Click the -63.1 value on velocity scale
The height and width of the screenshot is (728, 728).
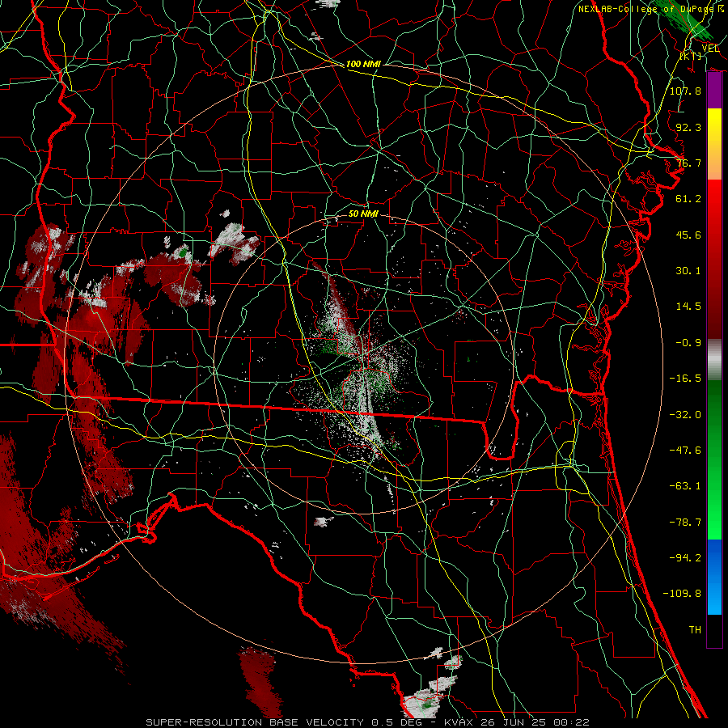[x=685, y=486]
